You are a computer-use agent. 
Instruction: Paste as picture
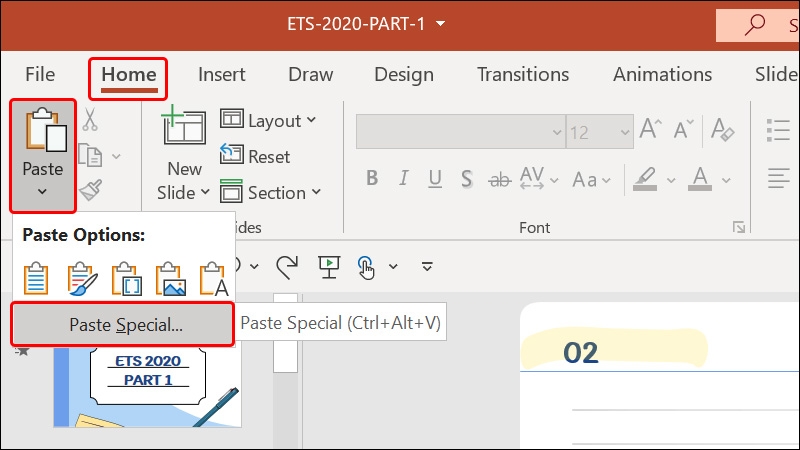coord(170,279)
